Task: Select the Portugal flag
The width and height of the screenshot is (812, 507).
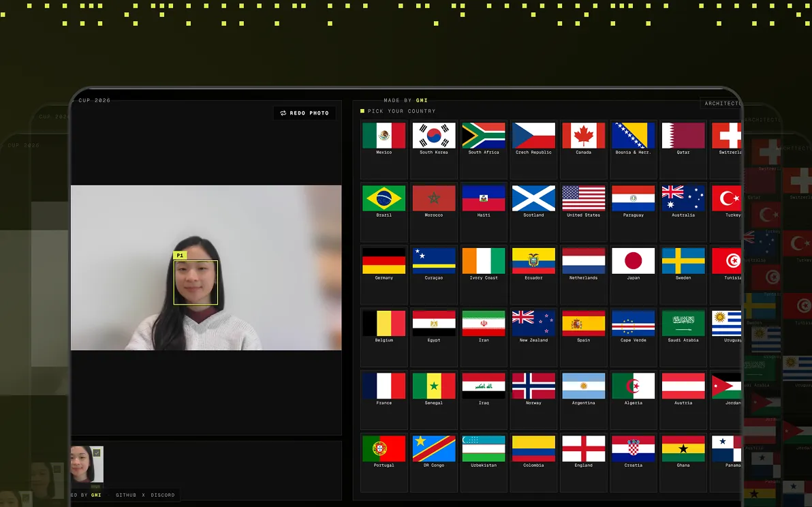Action: (x=384, y=448)
